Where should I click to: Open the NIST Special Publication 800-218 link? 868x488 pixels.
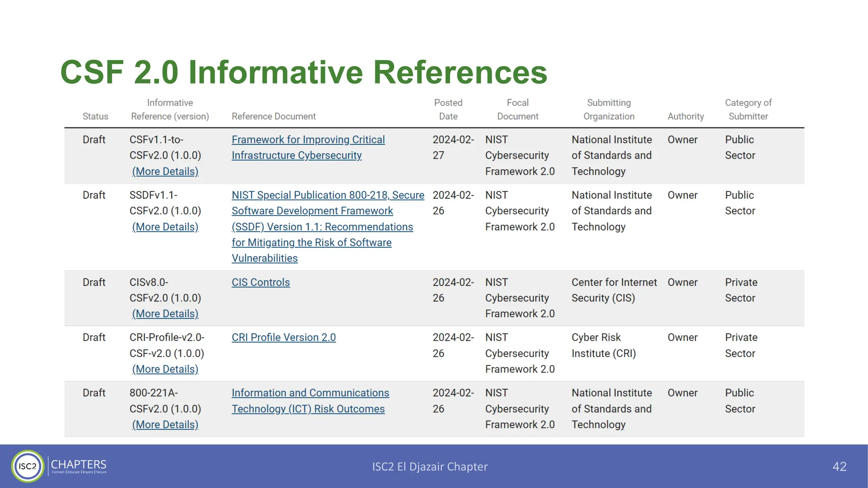point(328,195)
